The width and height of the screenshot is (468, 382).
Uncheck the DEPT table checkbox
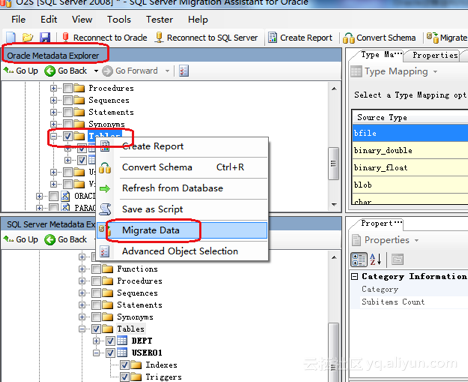coord(110,341)
